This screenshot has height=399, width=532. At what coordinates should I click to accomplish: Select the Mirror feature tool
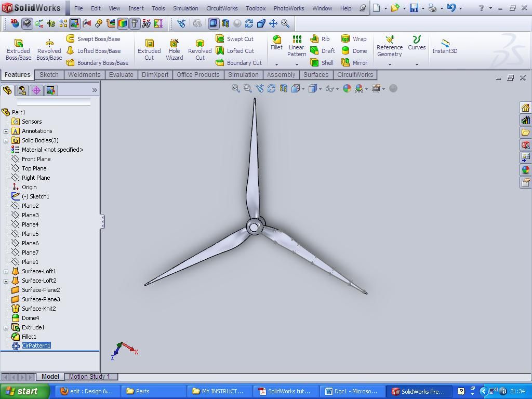(354, 63)
